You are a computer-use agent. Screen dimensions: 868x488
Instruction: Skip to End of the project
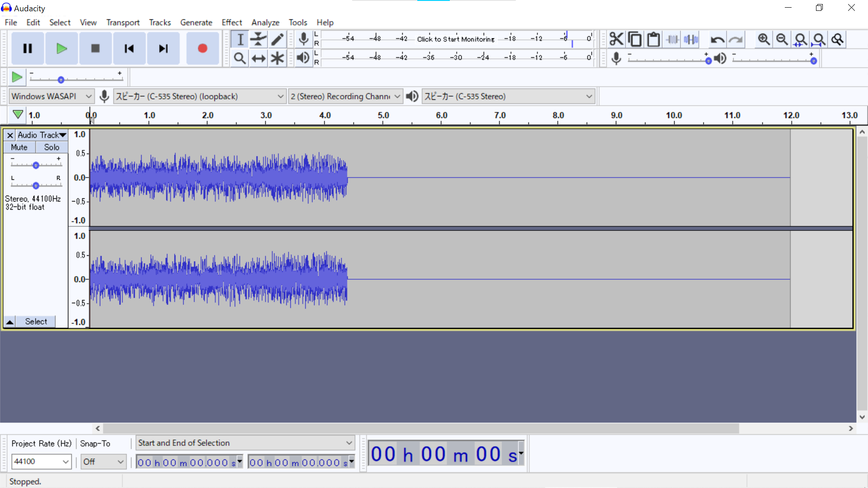[x=163, y=48]
